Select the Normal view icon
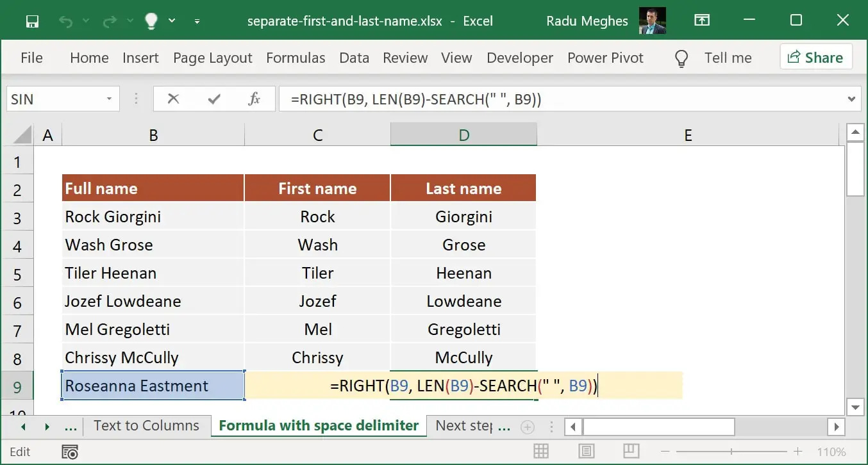The image size is (868, 465). coord(542,452)
